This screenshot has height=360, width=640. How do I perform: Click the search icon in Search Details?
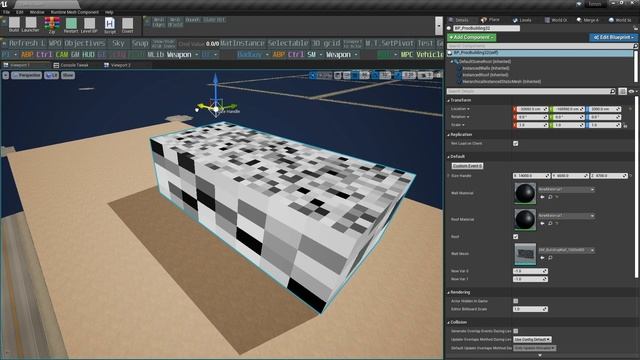click(612, 91)
